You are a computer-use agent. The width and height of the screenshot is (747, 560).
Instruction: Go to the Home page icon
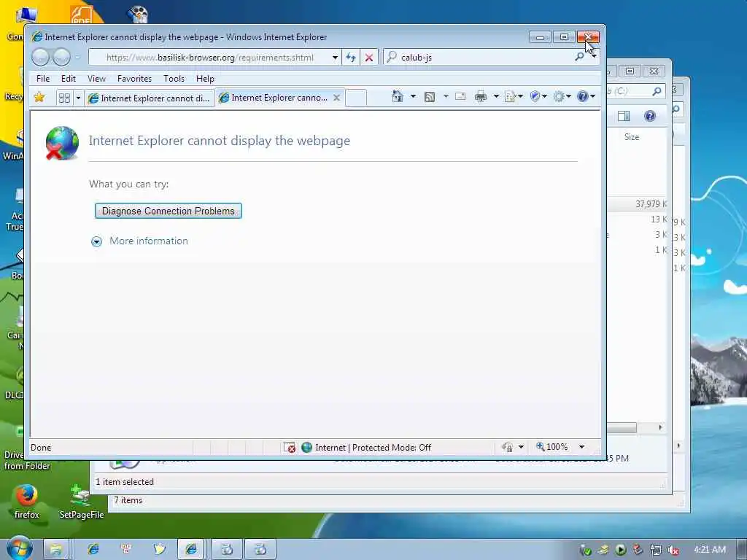[397, 97]
